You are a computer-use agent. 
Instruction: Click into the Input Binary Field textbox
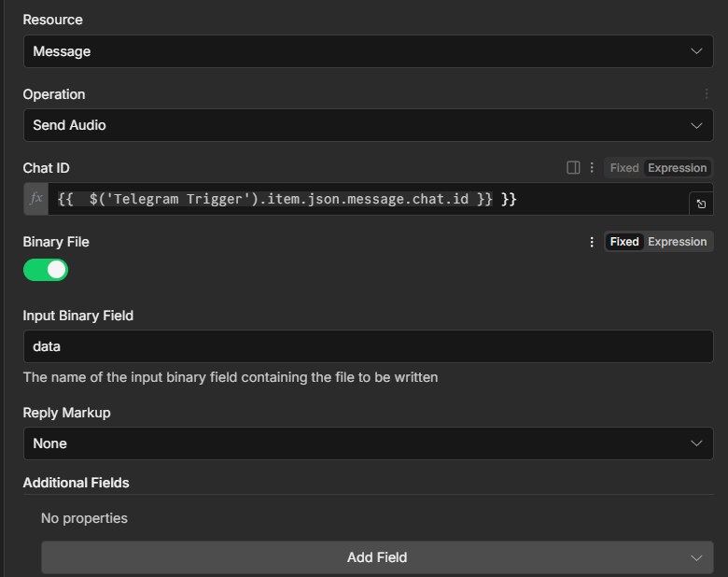(368, 346)
